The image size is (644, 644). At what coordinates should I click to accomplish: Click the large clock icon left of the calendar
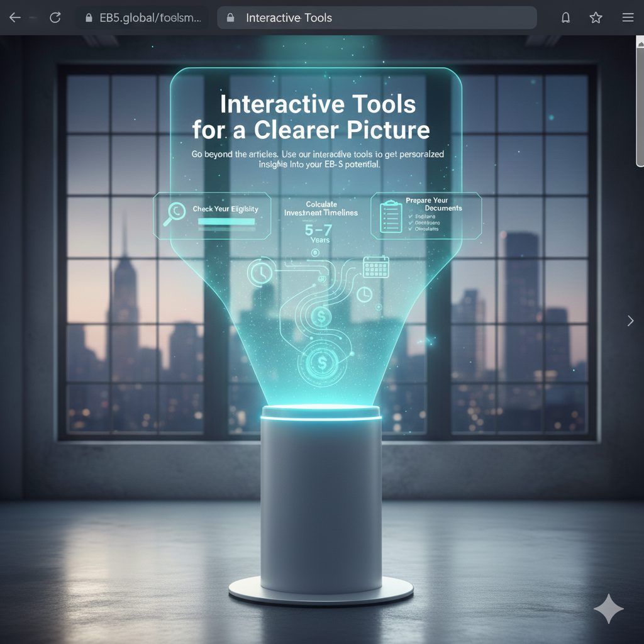coord(259,272)
